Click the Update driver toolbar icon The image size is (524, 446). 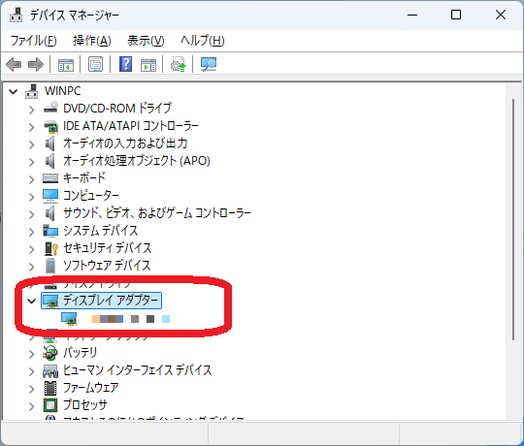178,64
